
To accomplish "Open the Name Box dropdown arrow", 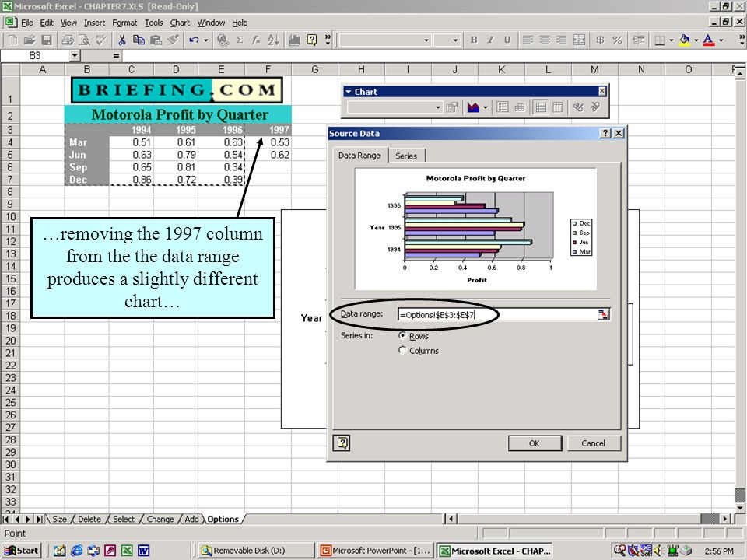I will click(x=75, y=56).
